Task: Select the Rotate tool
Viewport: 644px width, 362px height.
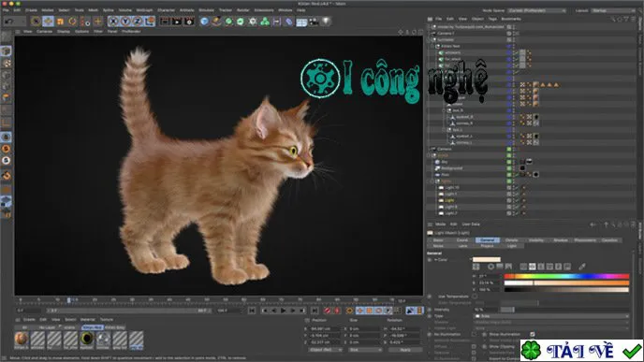Action: click(73, 21)
